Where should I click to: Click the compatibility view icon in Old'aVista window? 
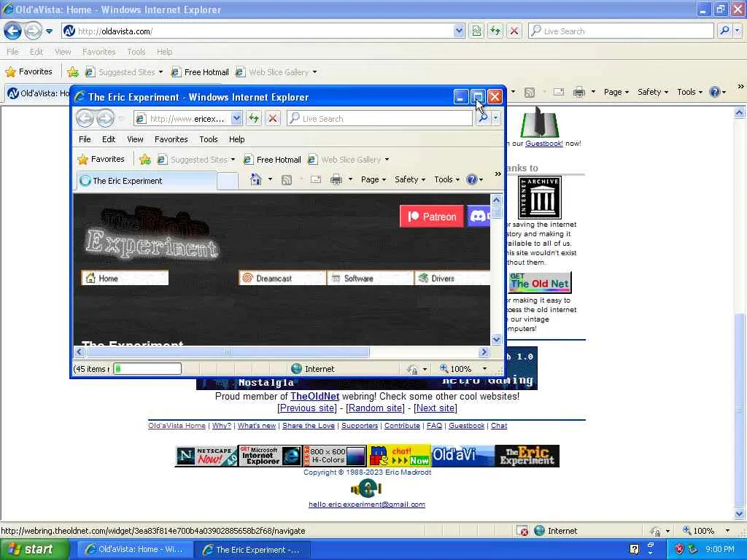[476, 31]
